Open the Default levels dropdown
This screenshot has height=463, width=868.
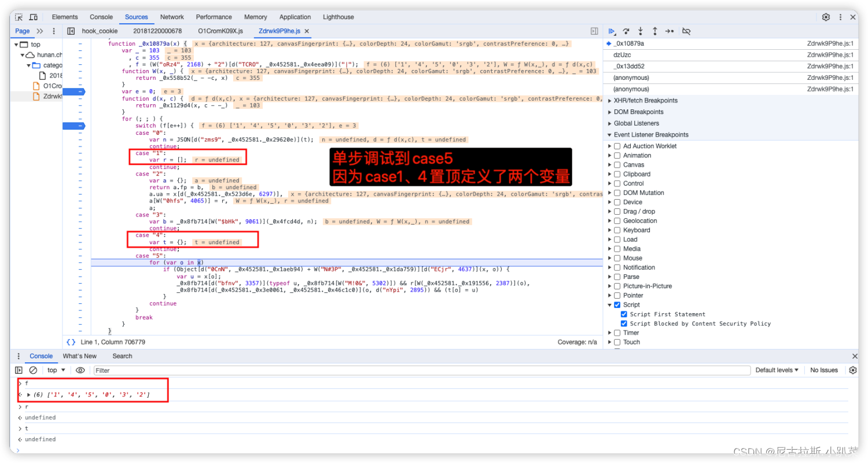[x=777, y=370]
